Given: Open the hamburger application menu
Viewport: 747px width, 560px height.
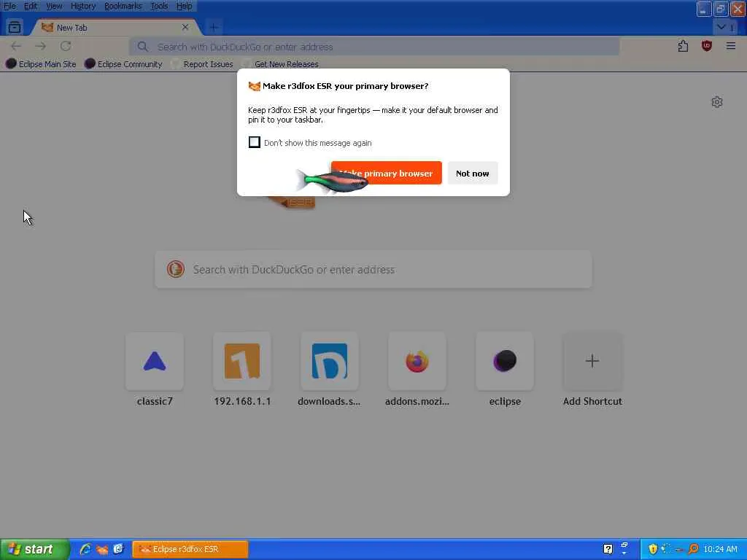Looking at the screenshot, I should [731, 46].
